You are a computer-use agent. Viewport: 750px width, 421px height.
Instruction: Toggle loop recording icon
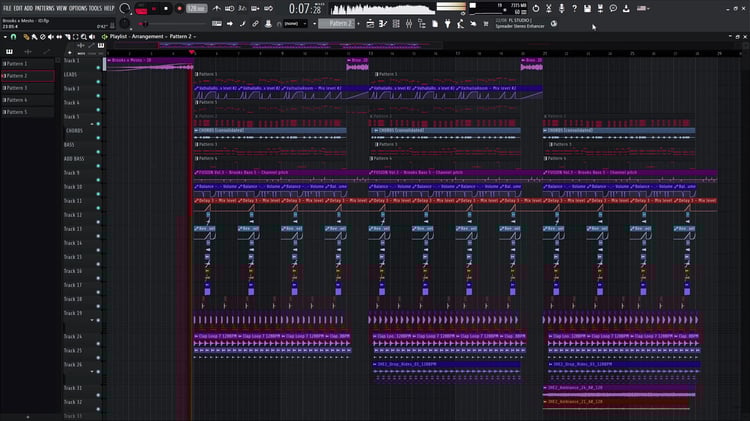[268, 9]
